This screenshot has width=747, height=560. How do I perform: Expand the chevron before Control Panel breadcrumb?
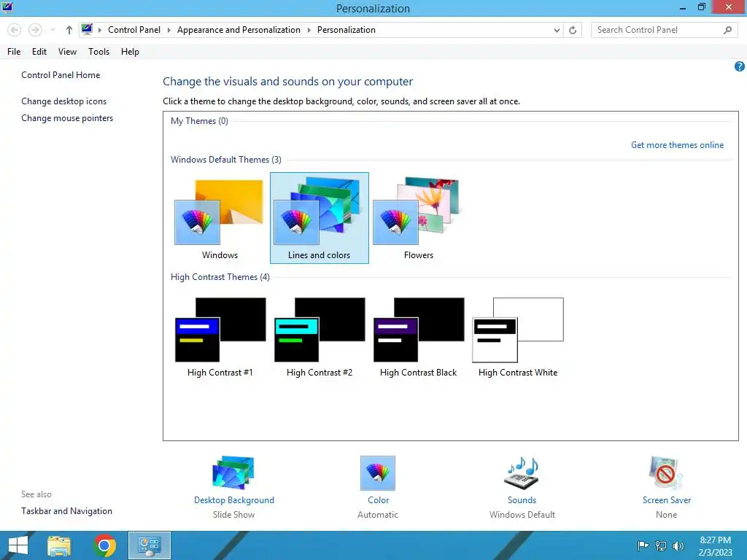[99, 30]
